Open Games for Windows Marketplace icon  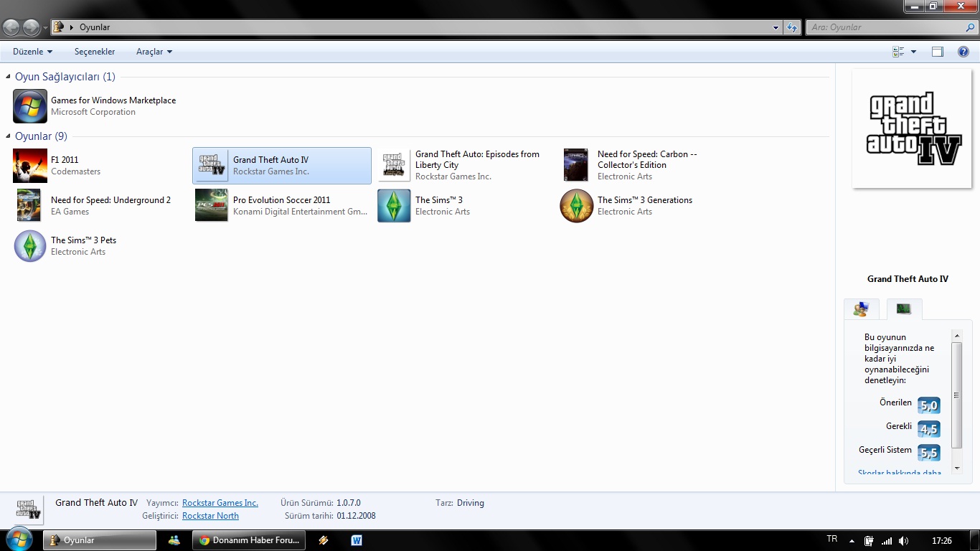pyautogui.click(x=30, y=106)
